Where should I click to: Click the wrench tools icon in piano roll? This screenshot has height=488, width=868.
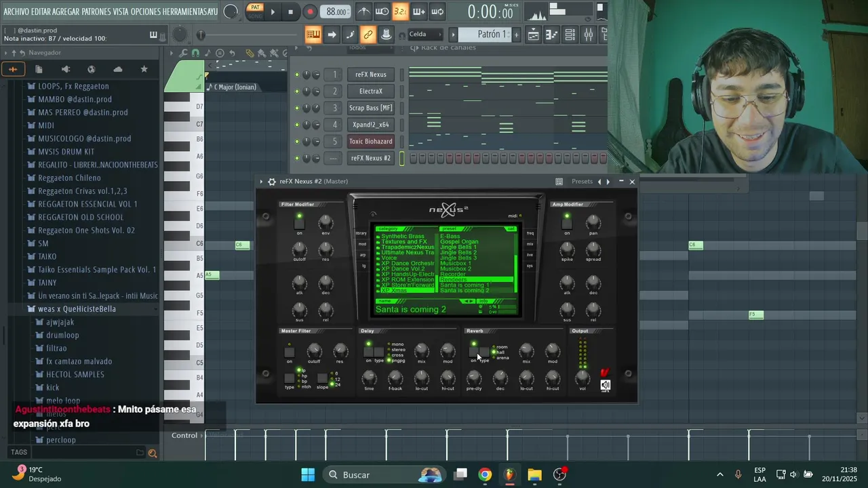tap(184, 53)
